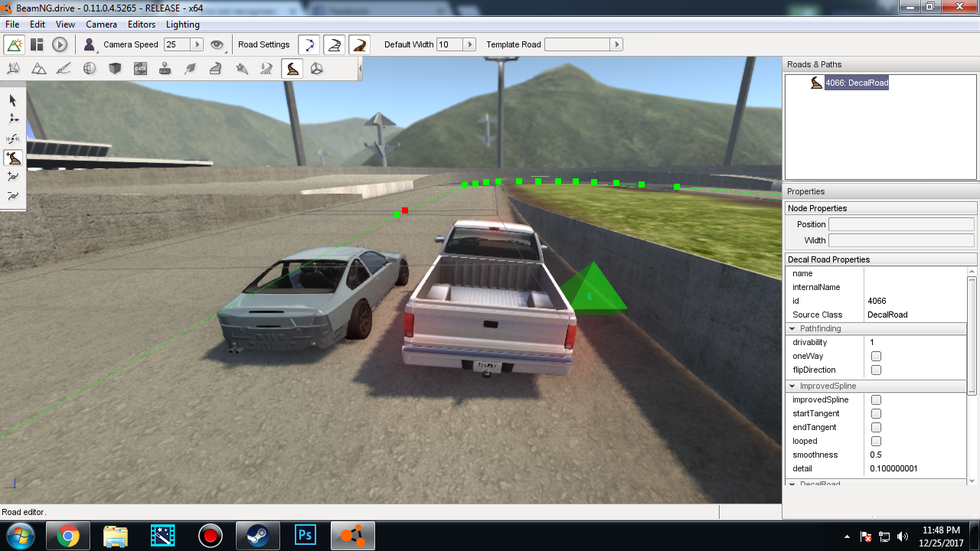Select the Terrain Editor mountains icon
The image size is (980, 551).
pos(39,69)
